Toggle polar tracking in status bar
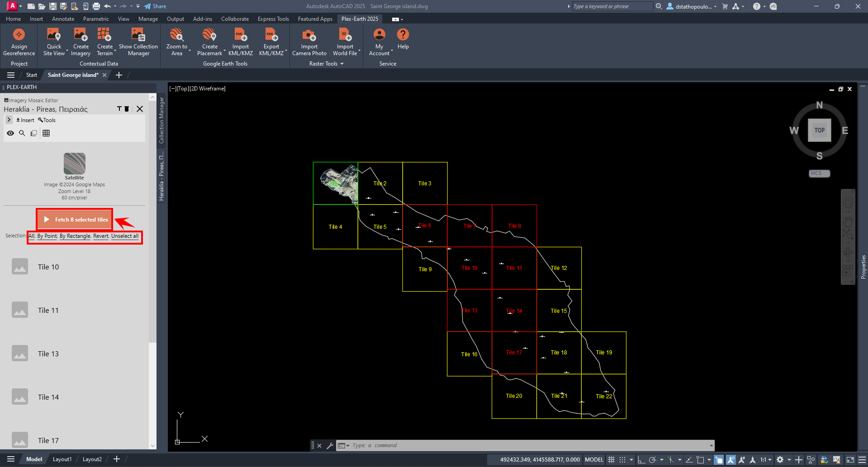 [x=652, y=460]
